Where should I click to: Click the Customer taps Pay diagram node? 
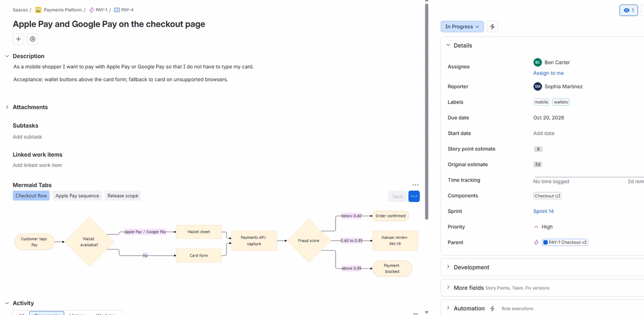click(x=34, y=242)
